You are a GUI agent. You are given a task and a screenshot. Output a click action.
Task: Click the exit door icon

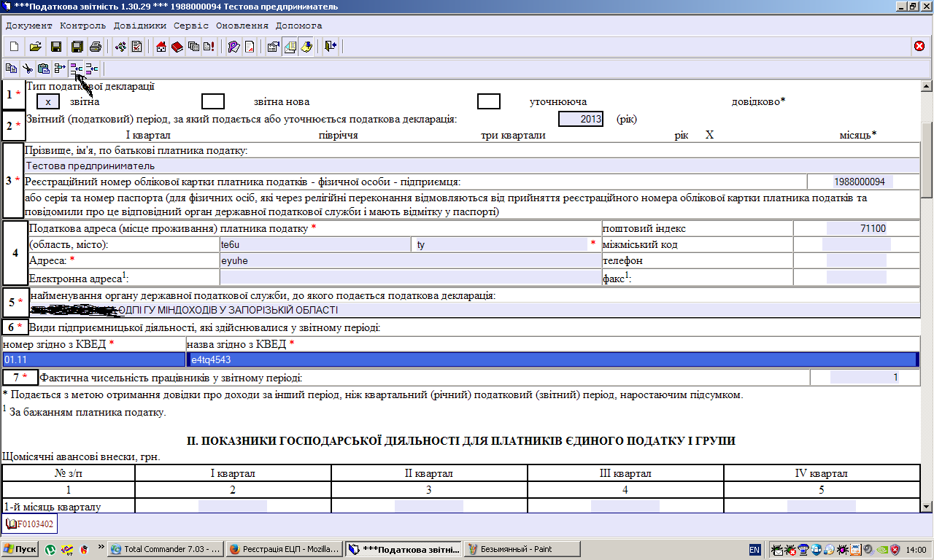(x=331, y=47)
